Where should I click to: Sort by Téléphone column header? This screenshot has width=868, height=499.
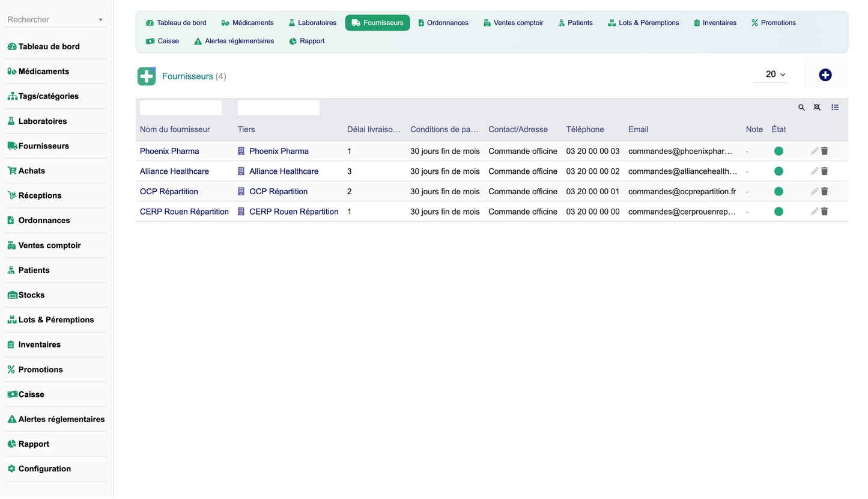(x=585, y=129)
